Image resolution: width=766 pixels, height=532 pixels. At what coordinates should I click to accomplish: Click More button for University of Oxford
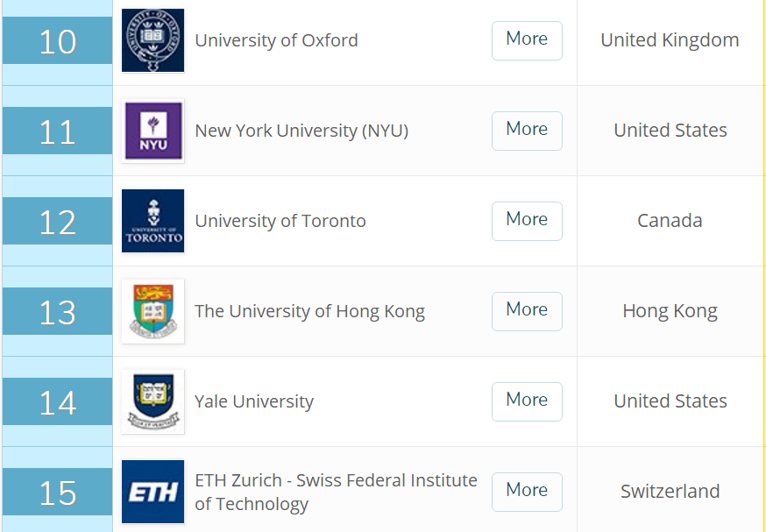527,40
